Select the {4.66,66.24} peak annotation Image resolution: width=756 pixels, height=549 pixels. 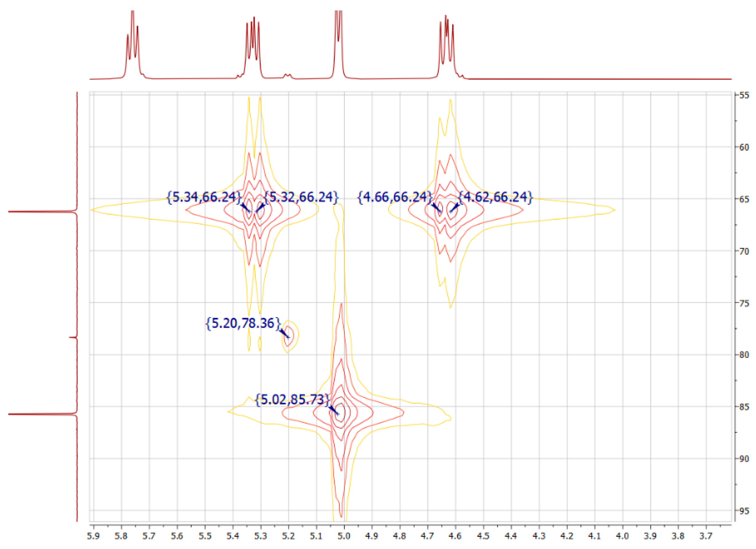pos(395,197)
